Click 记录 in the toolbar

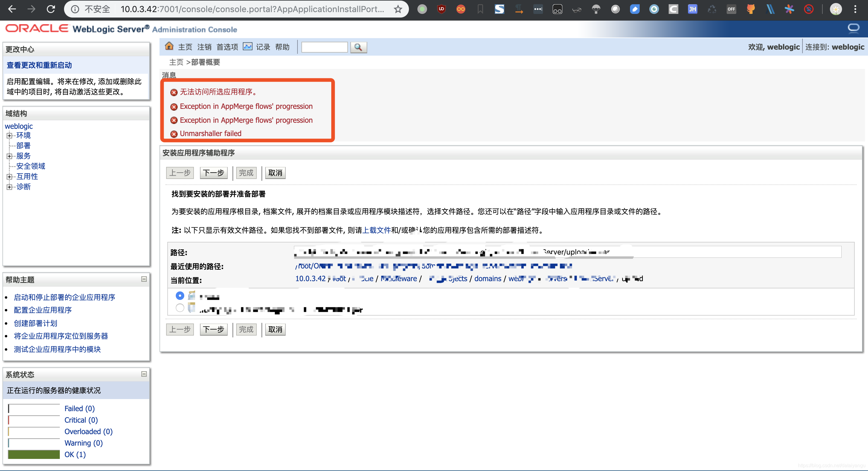(x=263, y=47)
